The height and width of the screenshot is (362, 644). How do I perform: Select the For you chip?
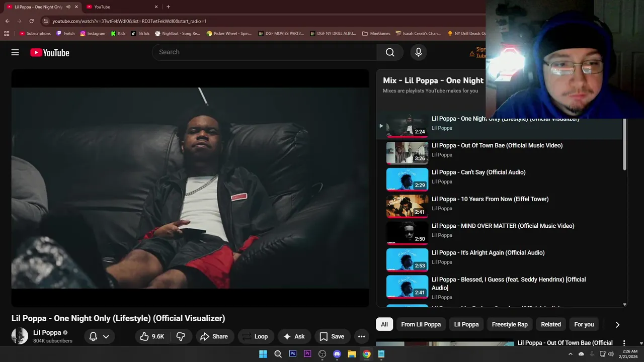click(584, 324)
